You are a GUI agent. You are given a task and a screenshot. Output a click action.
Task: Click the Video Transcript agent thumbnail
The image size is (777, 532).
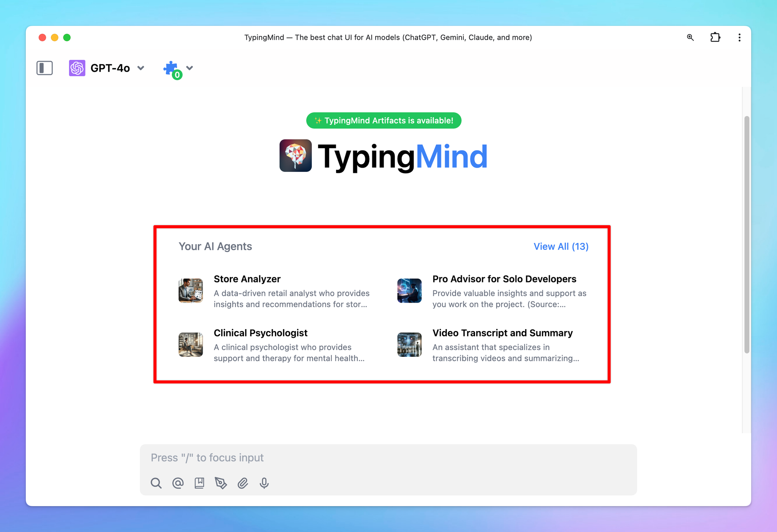point(409,345)
